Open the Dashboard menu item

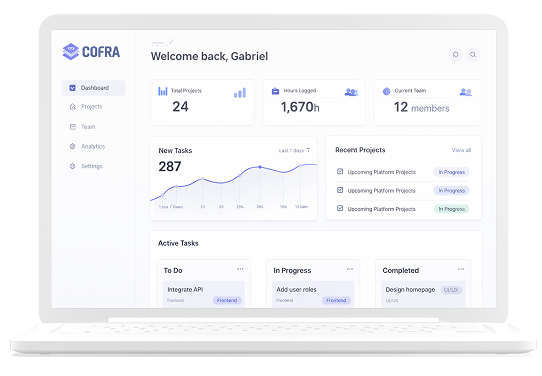coord(93,88)
